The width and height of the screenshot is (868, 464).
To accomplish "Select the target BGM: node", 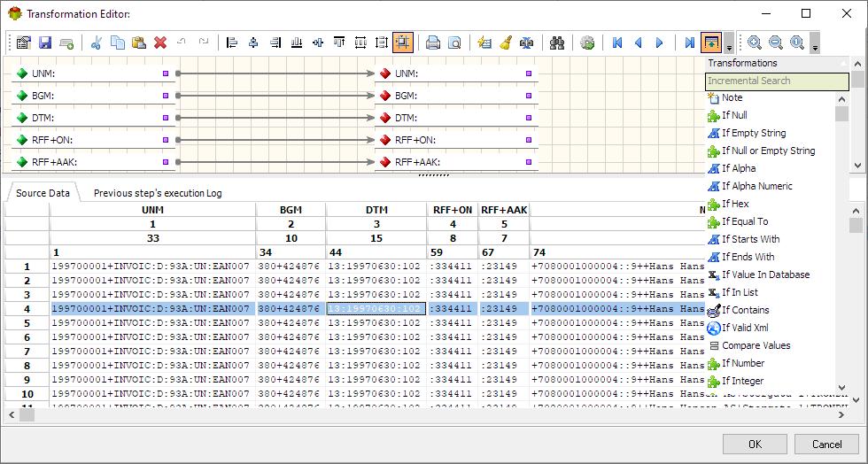I will 457,96.
